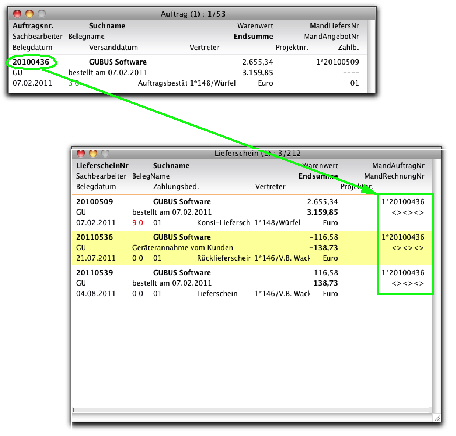The image size is (456, 436).
Task: Click the Endsumme header in Lieferschein window
Action: (318, 176)
